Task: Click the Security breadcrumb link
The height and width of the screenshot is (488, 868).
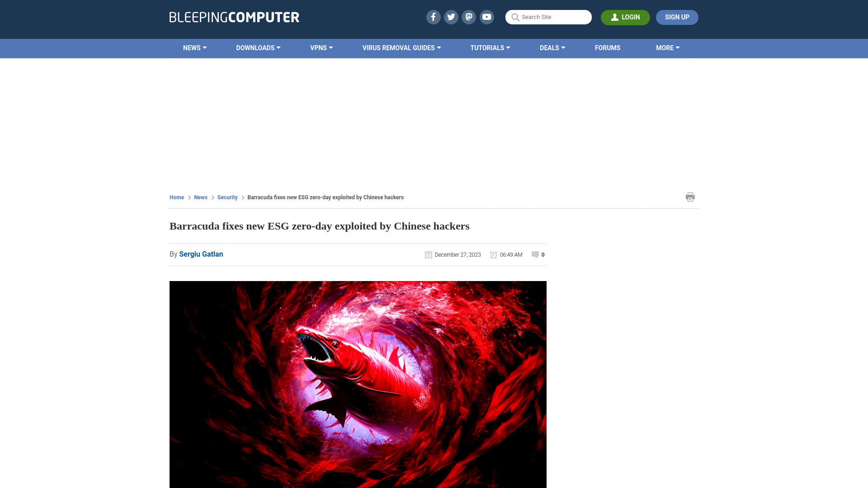Action: [x=227, y=197]
